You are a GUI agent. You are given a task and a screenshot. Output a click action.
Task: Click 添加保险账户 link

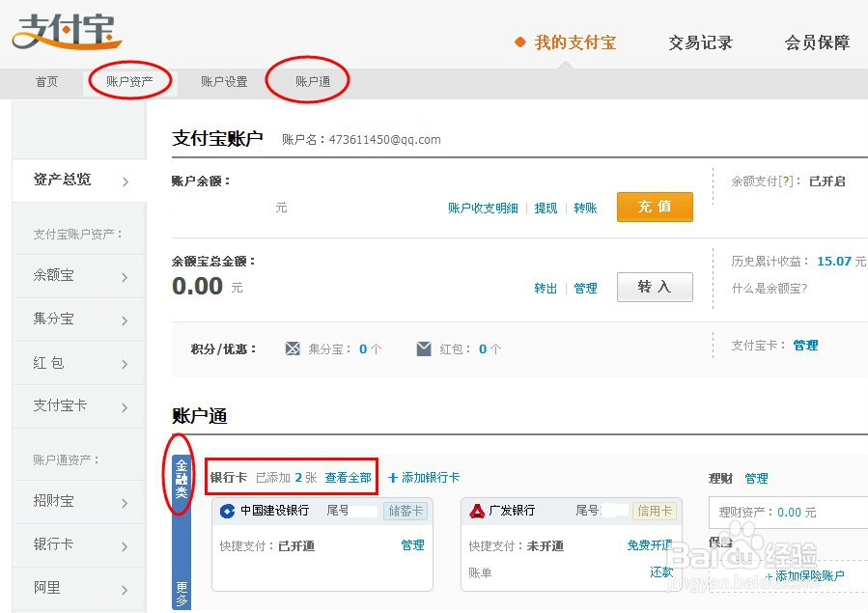click(x=809, y=576)
